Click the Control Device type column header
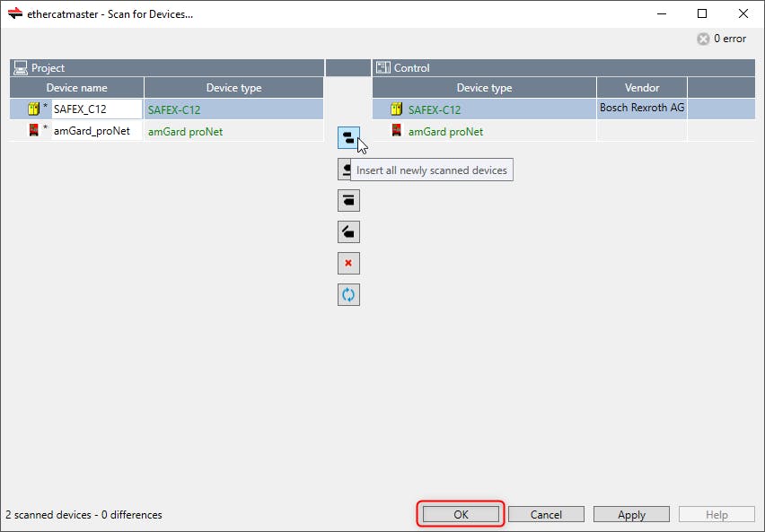The width and height of the screenshot is (765, 532). 484,88
